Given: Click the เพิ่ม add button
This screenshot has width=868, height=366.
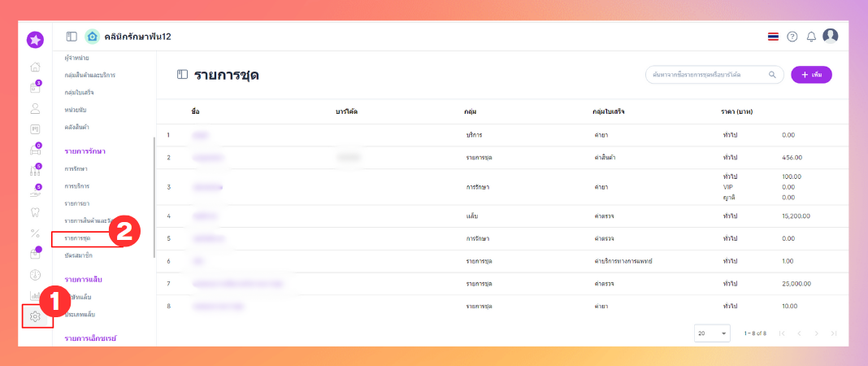Looking at the screenshot, I should tap(811, 74).
